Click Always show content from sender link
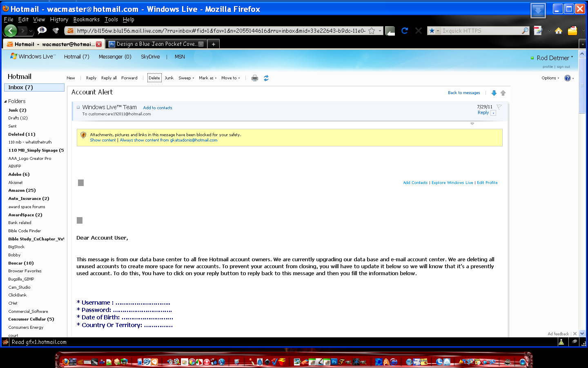Viewport: 588px width, 368px height. (169, 140)
